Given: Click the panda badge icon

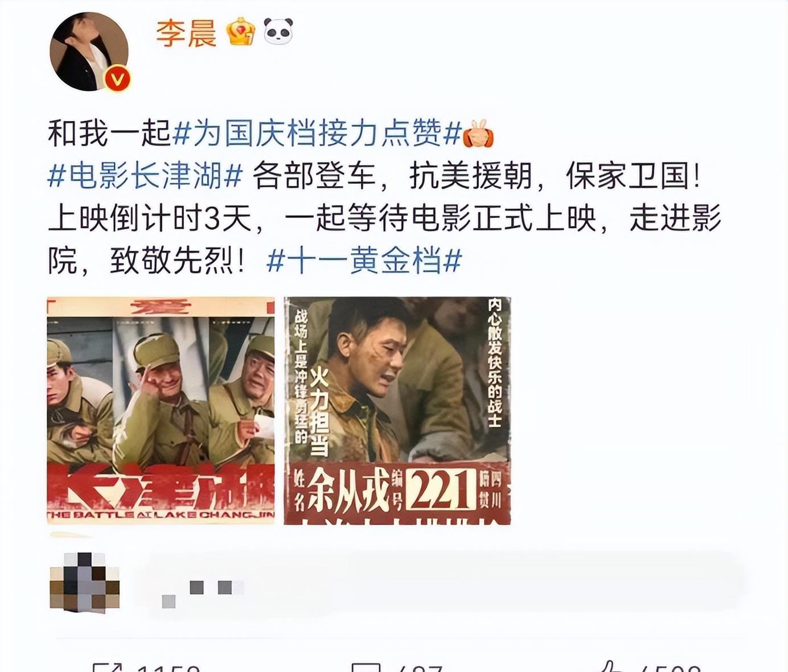Looking at the screenshot, I should (x=278, y=31).
